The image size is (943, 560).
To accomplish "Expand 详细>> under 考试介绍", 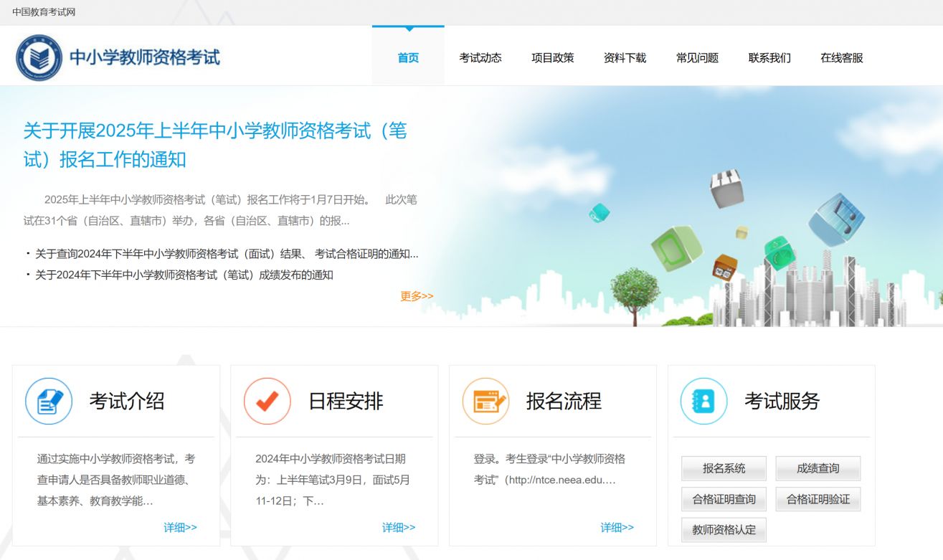I will (180, 528).
